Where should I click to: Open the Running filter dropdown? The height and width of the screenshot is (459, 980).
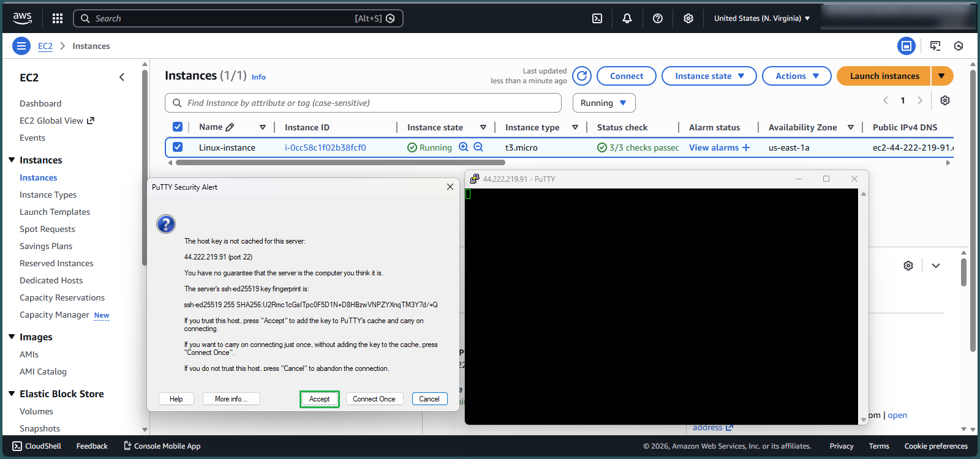(x=604, y=103)
